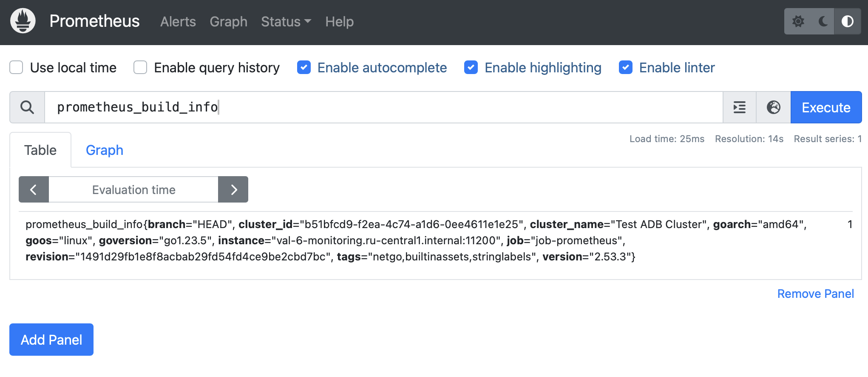Toggle Use local time checkbox
Image resolution: width=868 pixels, height=377 pixels.
16,67
